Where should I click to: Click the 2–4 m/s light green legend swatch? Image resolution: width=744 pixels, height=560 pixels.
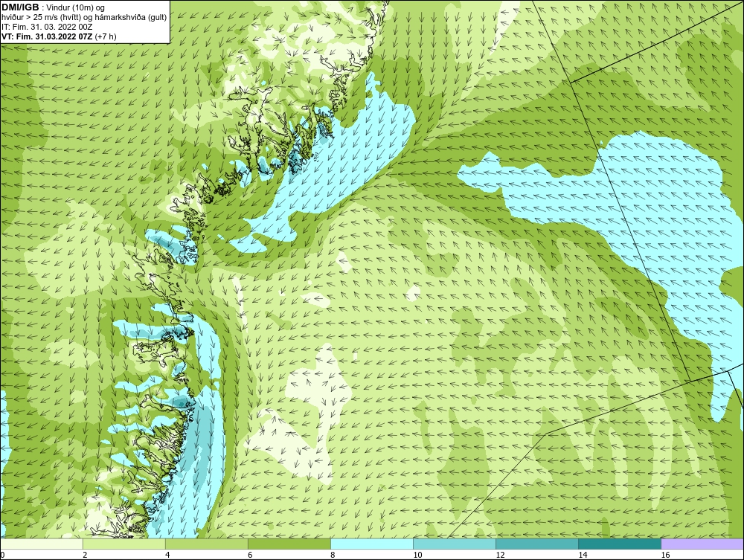(124, 544)
